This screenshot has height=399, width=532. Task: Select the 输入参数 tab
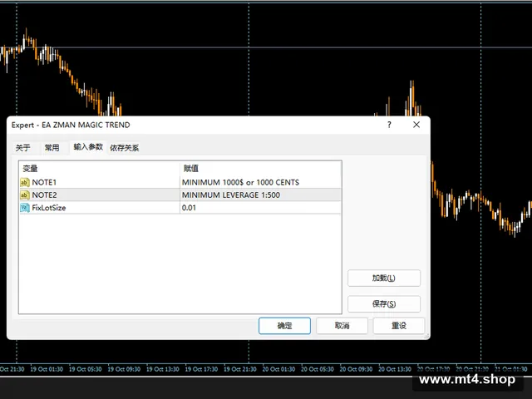pos(88,147)
